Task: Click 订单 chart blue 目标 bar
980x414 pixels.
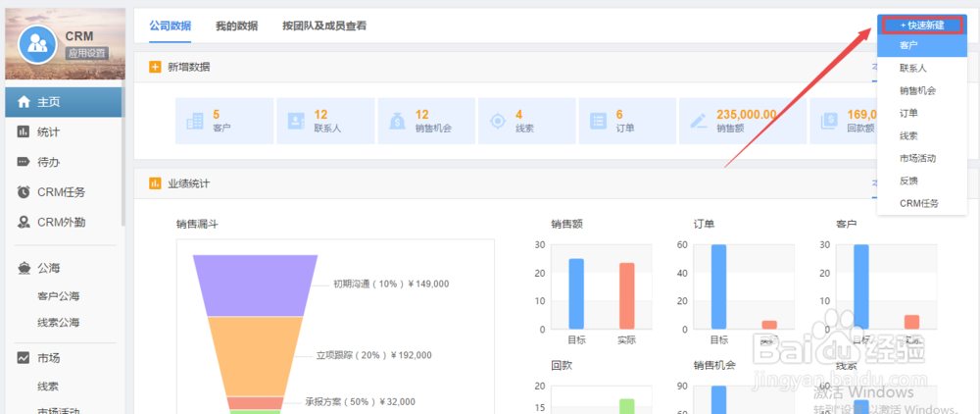Action: pyautogui.click(x=718, y=286)
